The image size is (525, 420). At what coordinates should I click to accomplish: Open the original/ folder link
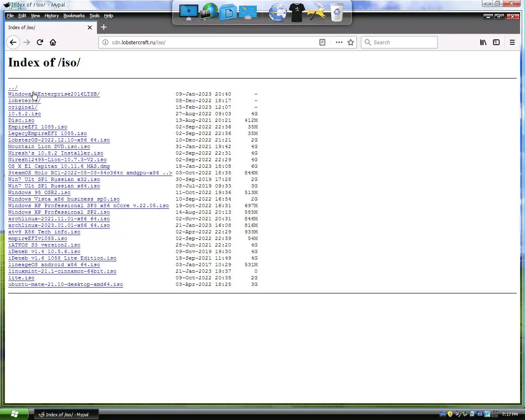click(x=23, y=107)
